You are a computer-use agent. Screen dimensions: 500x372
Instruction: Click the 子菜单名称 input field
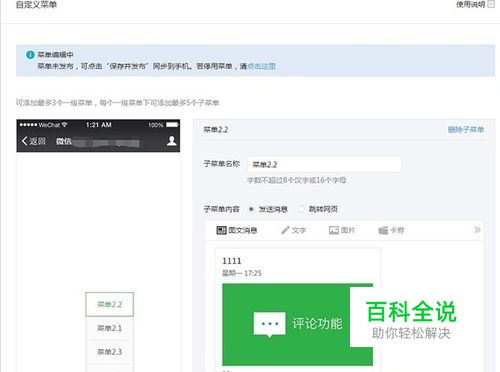pyautogui.click(x=324, y=164)
